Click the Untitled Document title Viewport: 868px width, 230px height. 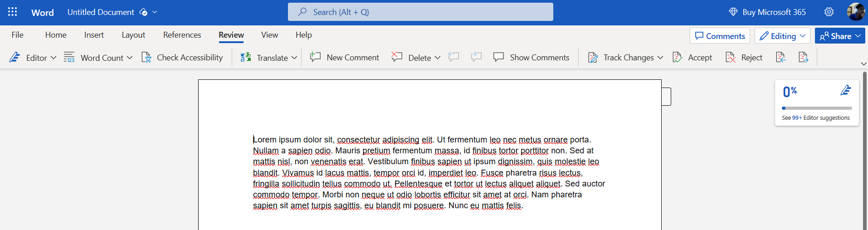tap(101, 12)
